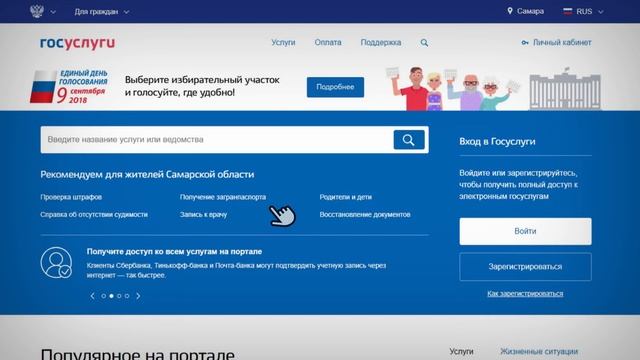Click the Госуслуги logo
Image resolution: width=640 pixels, height=360 pixels.
point(78,43)
